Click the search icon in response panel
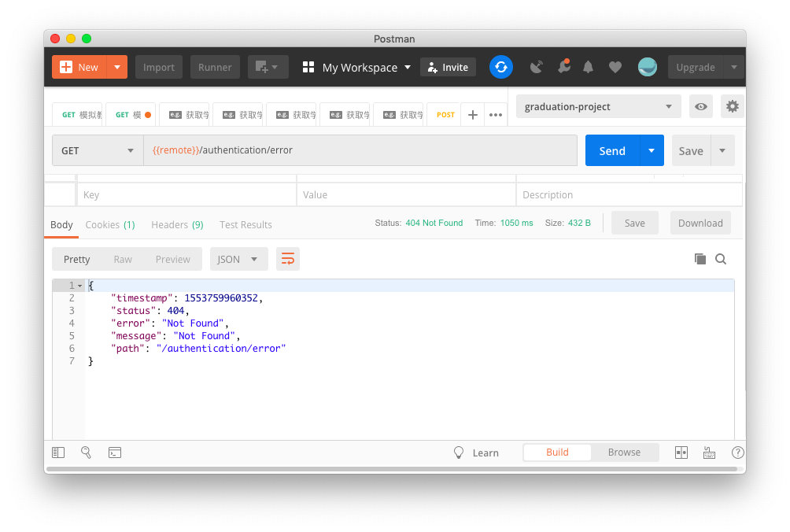The height and width of the screenshot is (532, 790). 721,259
